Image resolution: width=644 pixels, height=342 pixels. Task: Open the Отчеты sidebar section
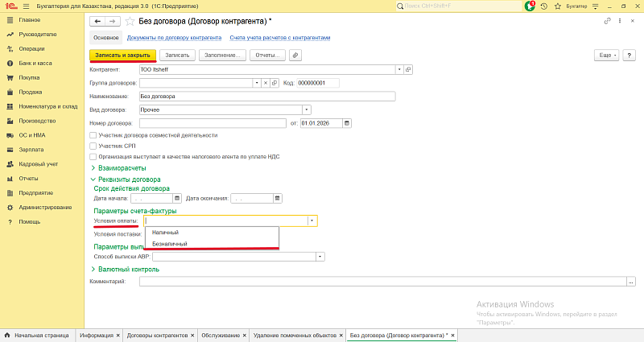pyautogui.click(x=28, y=179)
